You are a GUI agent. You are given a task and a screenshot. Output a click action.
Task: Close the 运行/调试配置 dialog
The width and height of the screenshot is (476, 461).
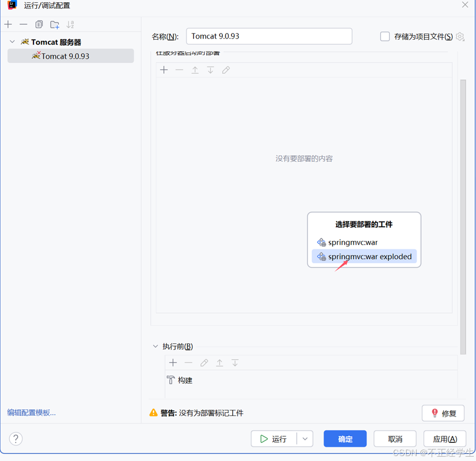click(465, 5)
